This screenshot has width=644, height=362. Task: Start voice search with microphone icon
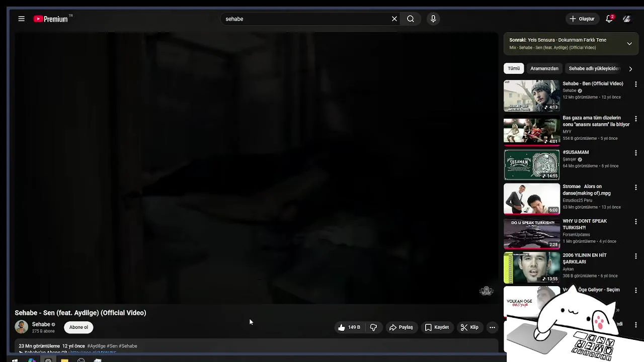(433, 19)
